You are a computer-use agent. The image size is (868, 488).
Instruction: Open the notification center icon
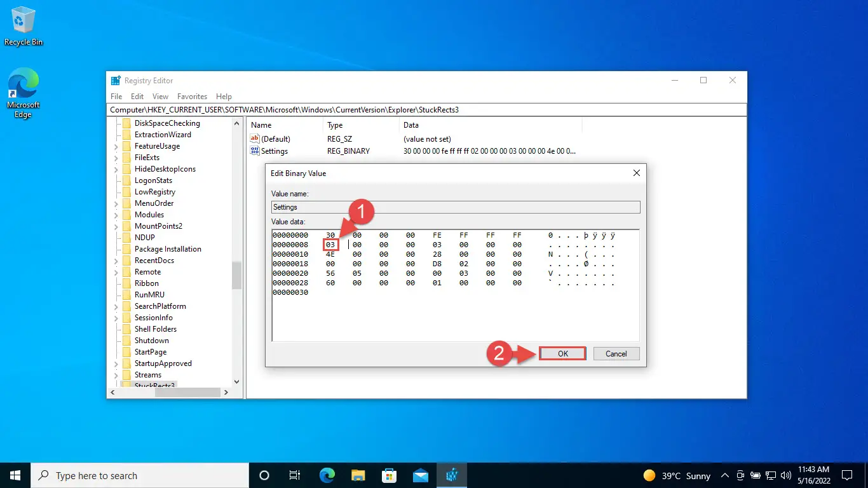click(847, 475)
